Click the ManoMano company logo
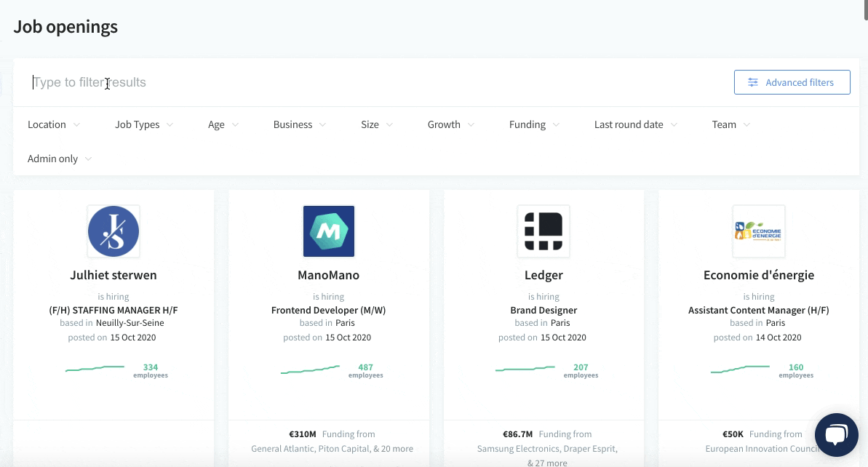 point(329,231)
